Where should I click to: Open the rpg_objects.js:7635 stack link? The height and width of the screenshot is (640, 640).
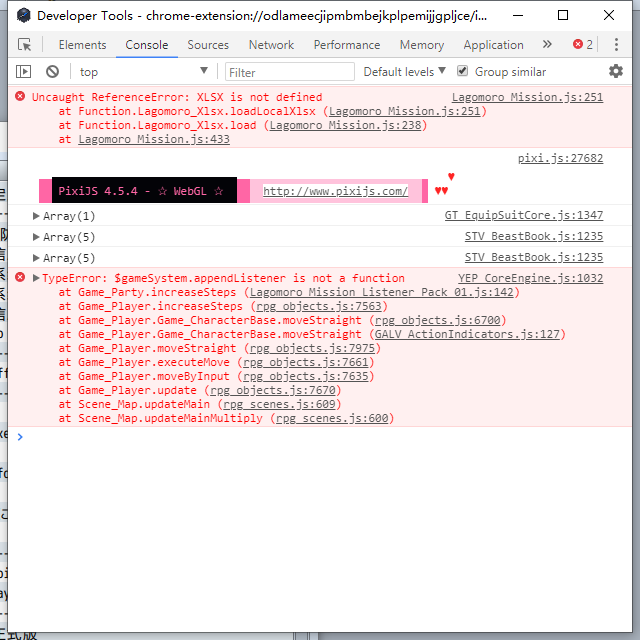(306, 376)
